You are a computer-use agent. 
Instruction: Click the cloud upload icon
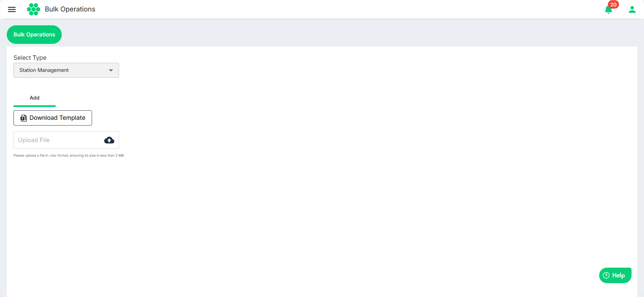point(109,140)
